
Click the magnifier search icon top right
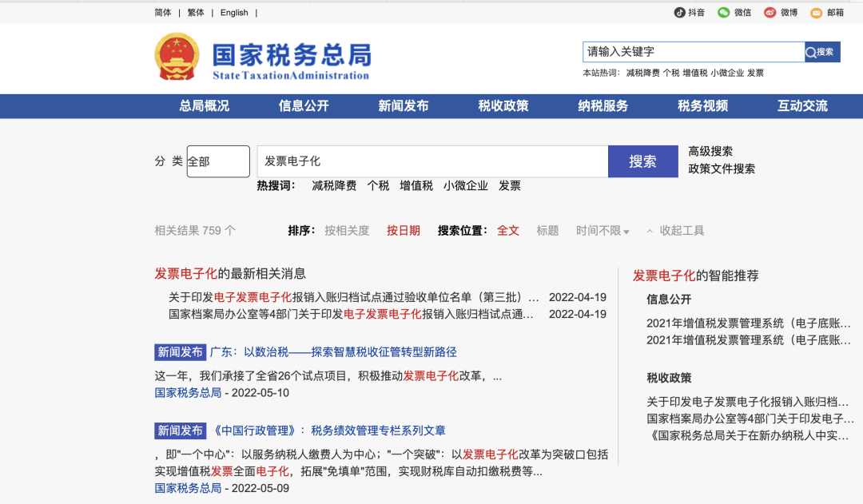(x=821, y=51)
